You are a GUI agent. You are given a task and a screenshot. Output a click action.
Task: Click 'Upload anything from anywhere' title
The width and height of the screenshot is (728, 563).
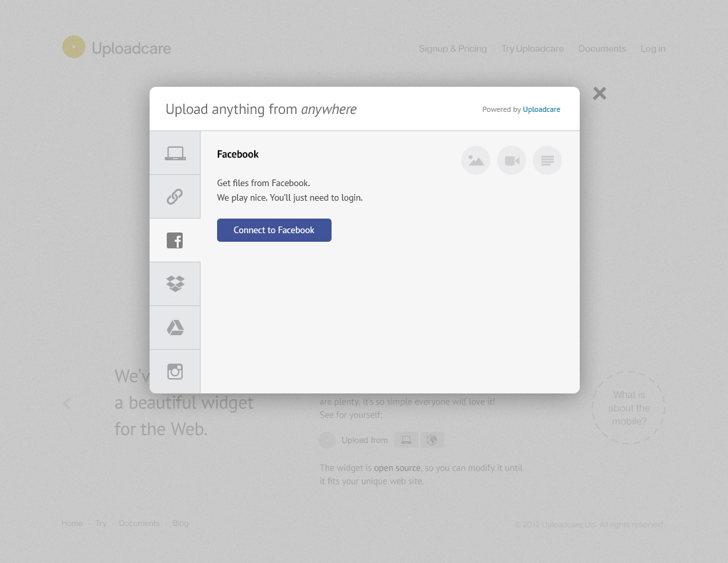click(261, 109)
